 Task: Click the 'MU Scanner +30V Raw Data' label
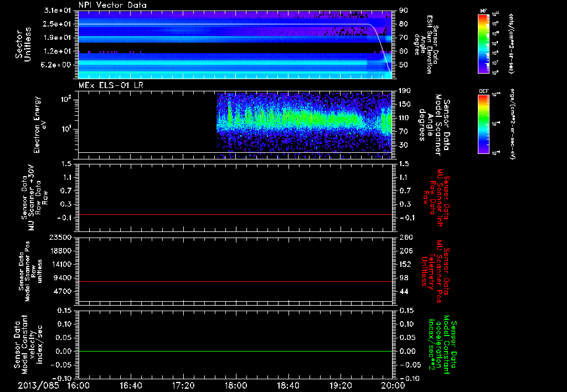coord(34,198)
